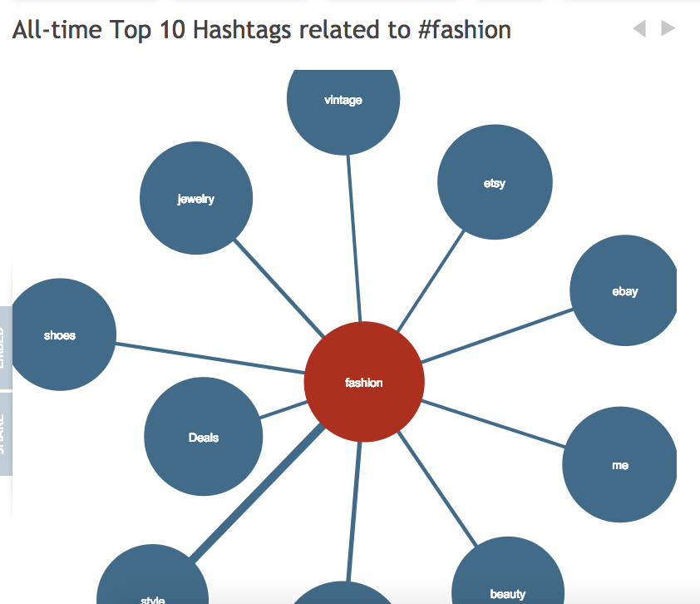Image resolution: width=700 pixels, height=604 pixels.
Task: Click the chart title about #fashion hashtags
Action: [x=262, y=31]
